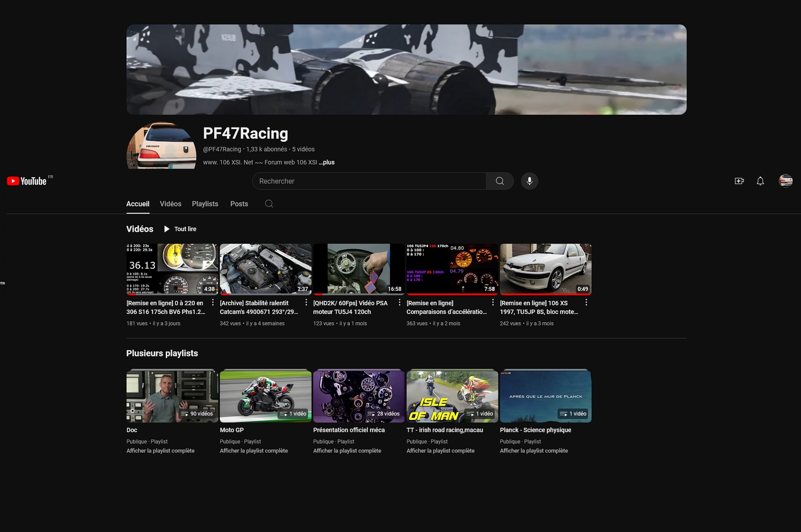Activate voice search microphone icon
801x532 pixels.
529,181
